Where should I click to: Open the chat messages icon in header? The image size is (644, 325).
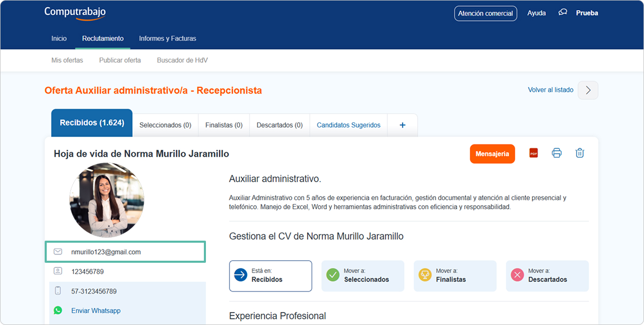(563, 13)
